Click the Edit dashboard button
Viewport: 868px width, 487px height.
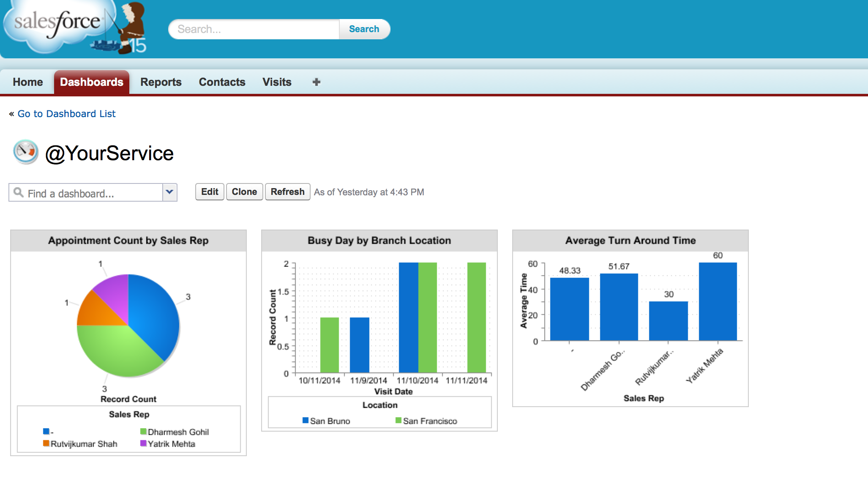(210, 192)
